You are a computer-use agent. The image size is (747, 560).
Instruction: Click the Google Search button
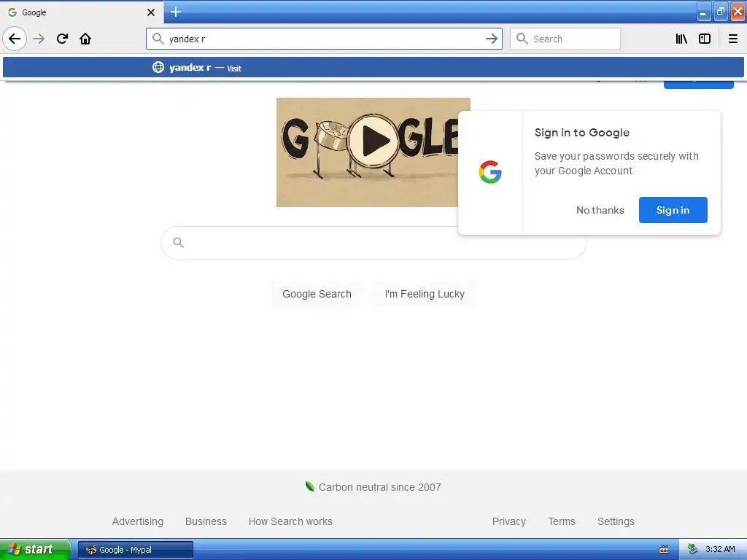317,294
